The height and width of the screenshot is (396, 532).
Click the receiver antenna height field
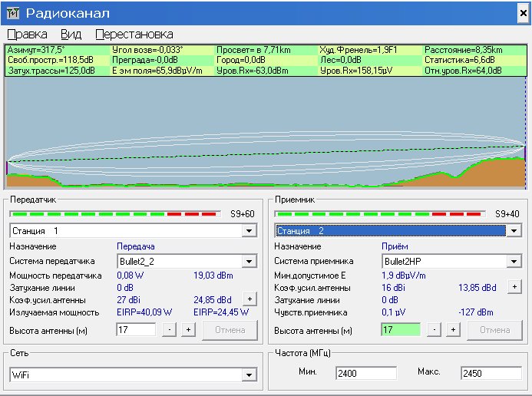coord(402,330)
